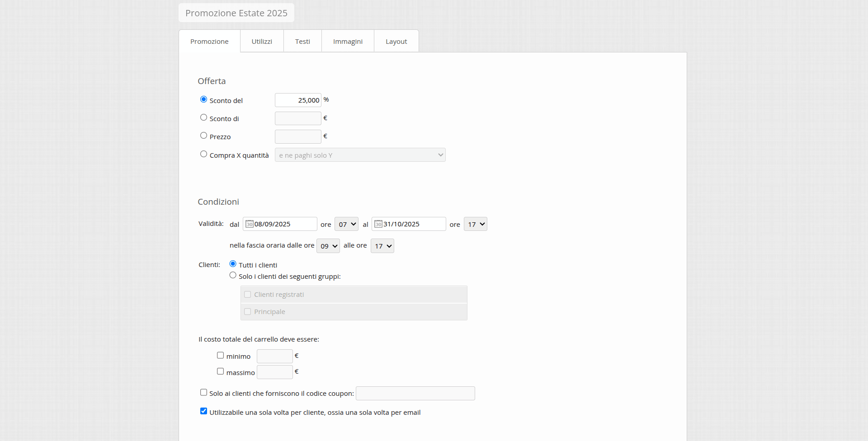The height and width of the screenshot is (441, 868).
Task: Expand the 'dalle ore' 09 time dropdown
Action: tap(328, 246)
